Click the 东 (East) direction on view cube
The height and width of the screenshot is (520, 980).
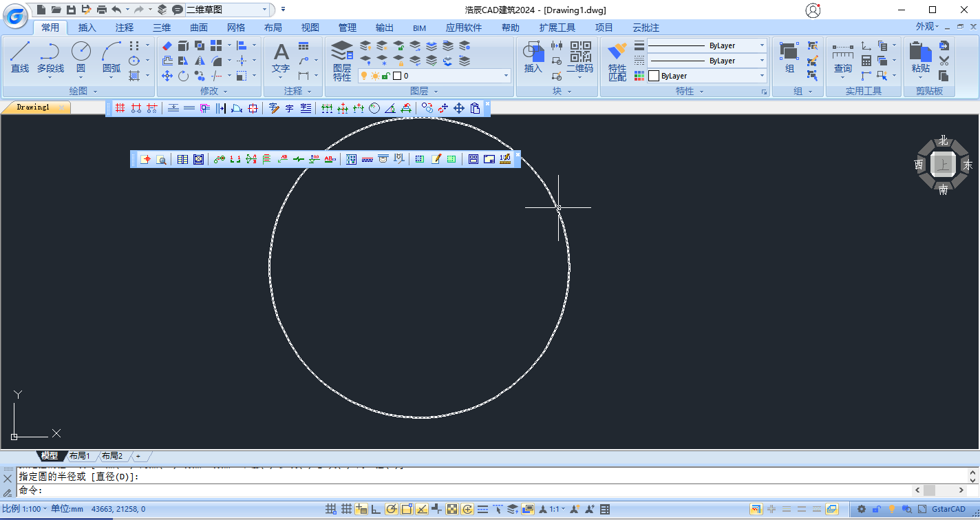(968, 165)
